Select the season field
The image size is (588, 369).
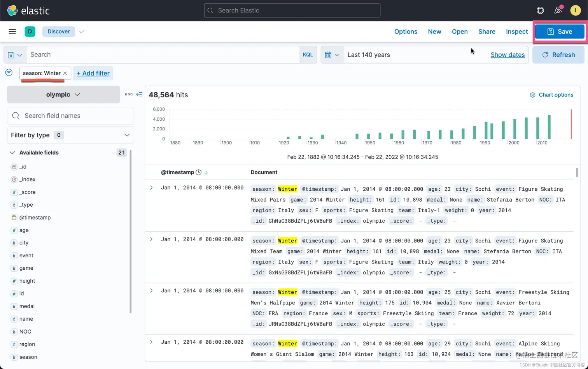point(28,357)
